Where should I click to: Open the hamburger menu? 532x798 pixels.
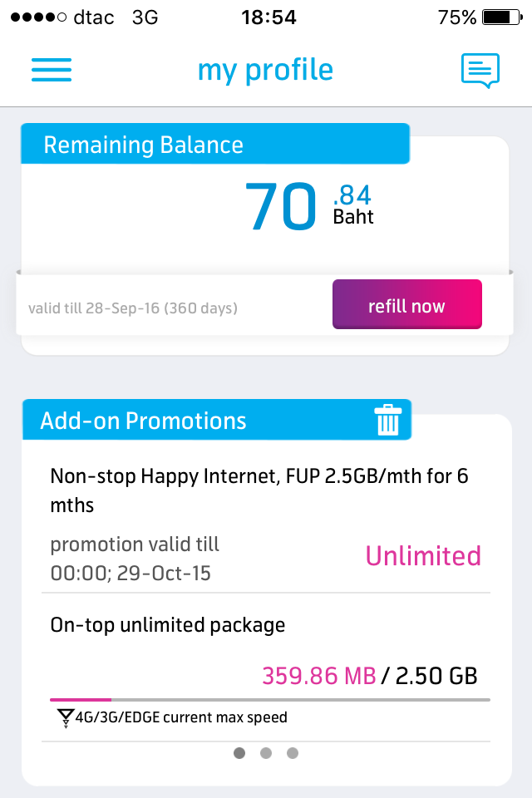coord(52,70)
